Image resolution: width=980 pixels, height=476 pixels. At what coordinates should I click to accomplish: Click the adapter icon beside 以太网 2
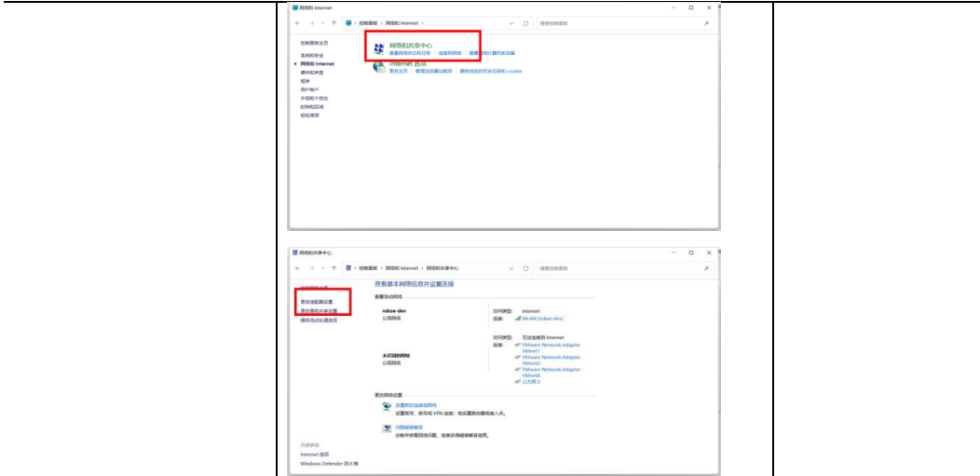pyautogui.click(x=518, y=381)
